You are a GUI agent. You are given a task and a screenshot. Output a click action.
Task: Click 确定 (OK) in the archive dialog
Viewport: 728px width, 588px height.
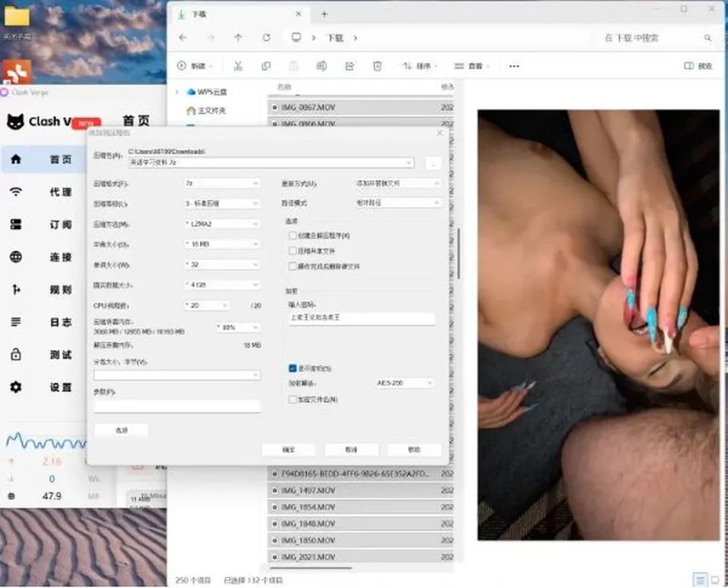[288, 449]
